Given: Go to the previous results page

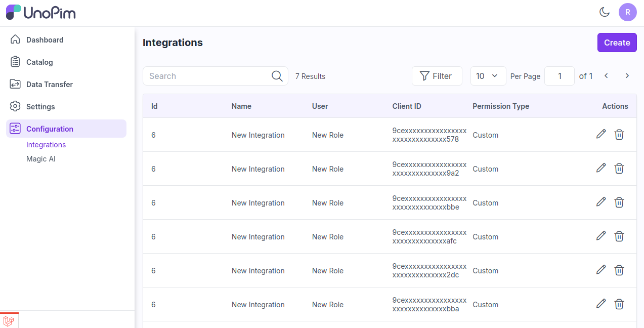Looking at the screenshot, I should pos(606,76).
